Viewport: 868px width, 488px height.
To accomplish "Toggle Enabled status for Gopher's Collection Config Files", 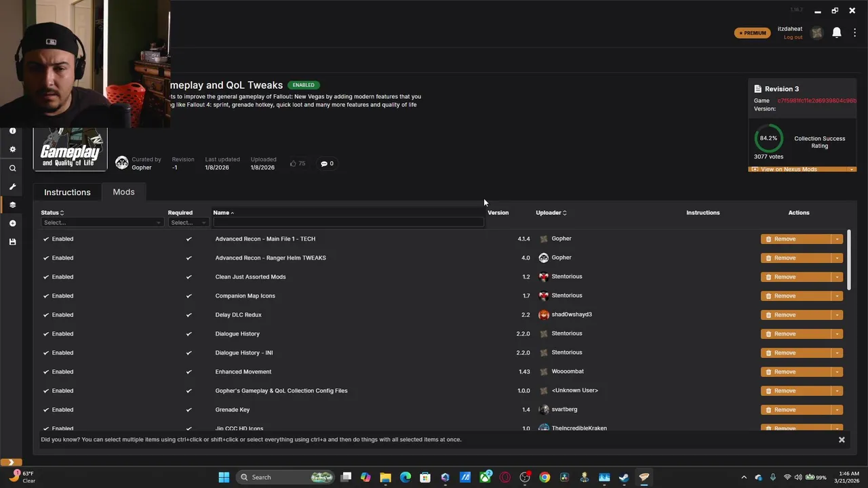I will [x=58, y=390].
